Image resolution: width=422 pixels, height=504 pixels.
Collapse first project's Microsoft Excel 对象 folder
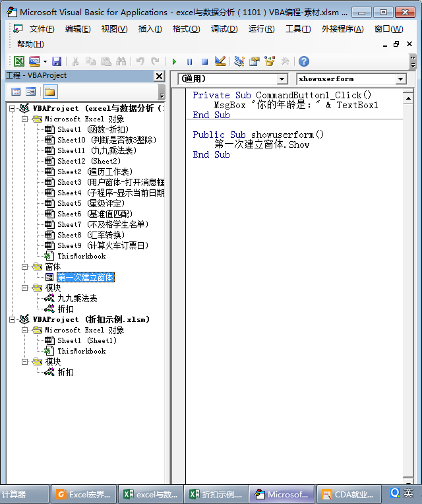tap(24, 119)
